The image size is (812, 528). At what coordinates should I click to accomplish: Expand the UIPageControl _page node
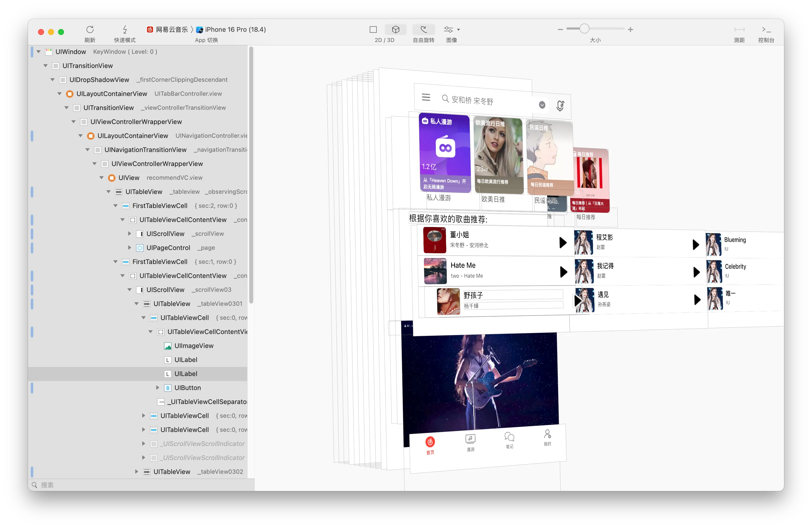point(129,248)
